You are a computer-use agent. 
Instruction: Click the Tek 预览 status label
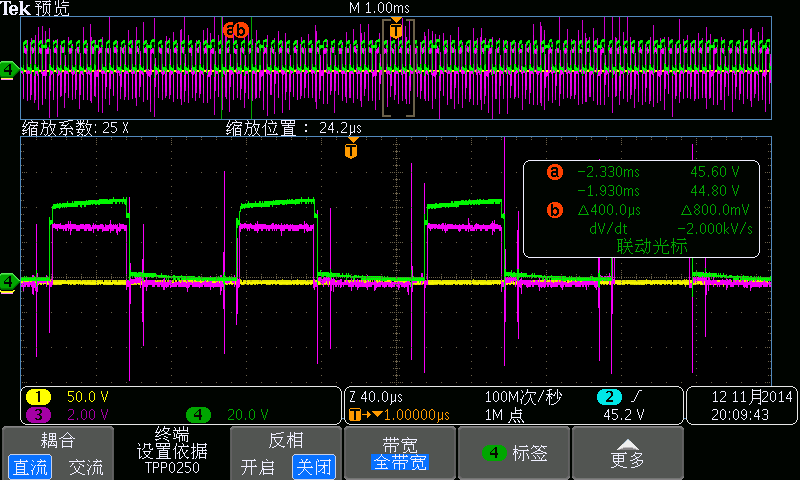coord(35,8)
